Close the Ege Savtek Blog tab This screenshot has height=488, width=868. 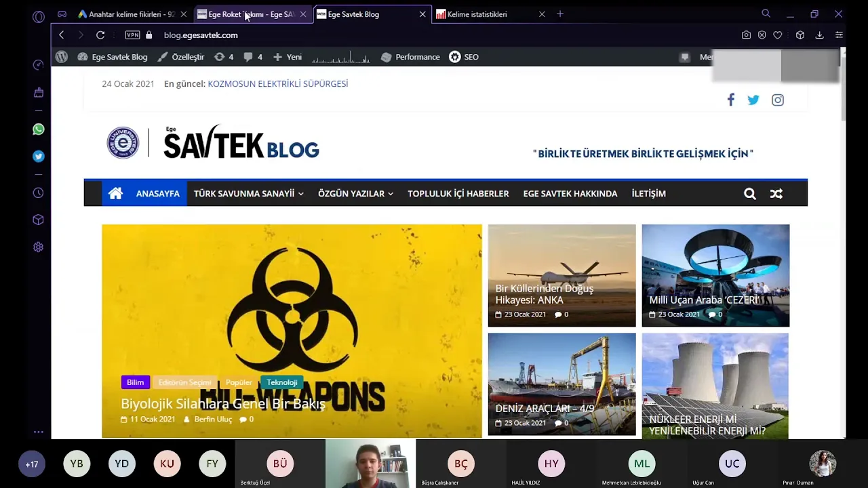point(422,14)
